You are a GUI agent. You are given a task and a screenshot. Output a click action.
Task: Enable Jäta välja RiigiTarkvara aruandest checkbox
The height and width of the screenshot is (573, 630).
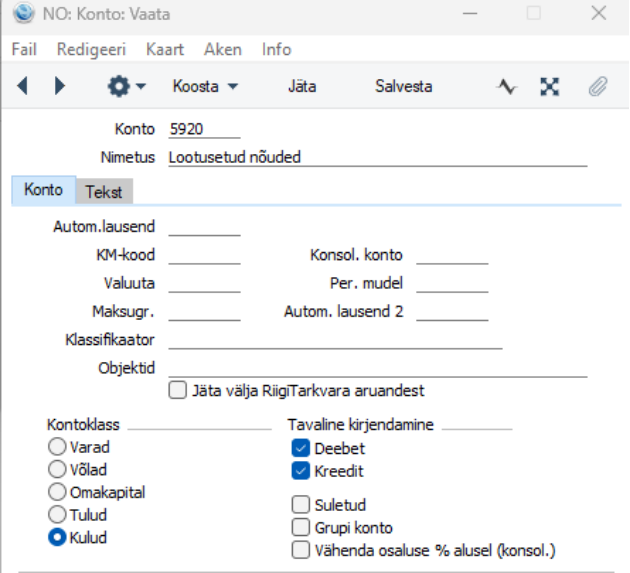178,390
